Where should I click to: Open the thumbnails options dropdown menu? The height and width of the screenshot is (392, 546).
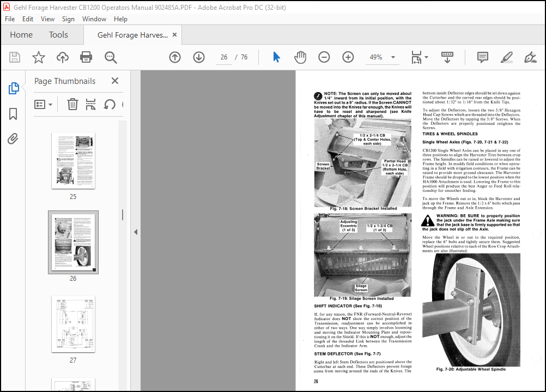[43, 104]
